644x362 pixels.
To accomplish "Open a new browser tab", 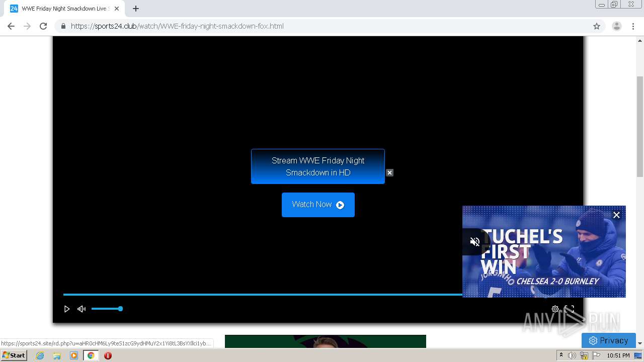I will pos(136,9).
